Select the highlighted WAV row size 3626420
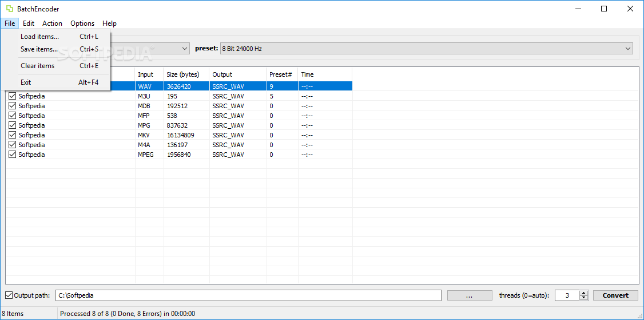Image resolution: width=644 pixels, height=320 pixels. point(178,86)
